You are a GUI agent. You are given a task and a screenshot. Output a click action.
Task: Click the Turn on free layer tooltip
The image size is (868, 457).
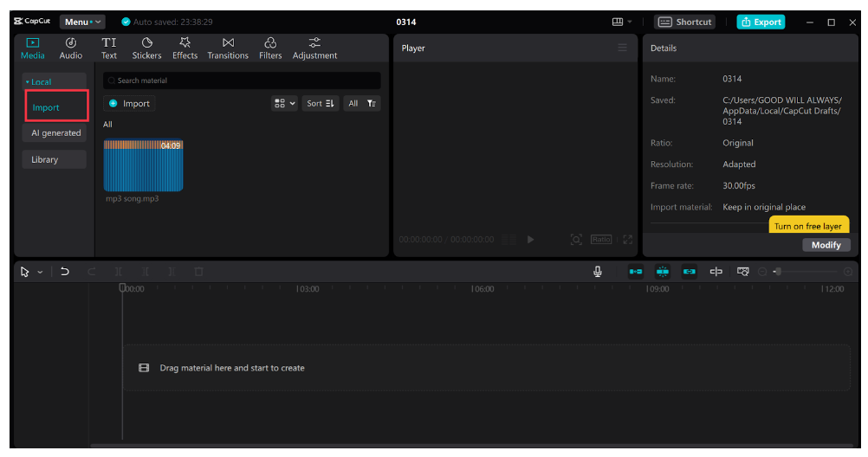(x=808, y=226)
